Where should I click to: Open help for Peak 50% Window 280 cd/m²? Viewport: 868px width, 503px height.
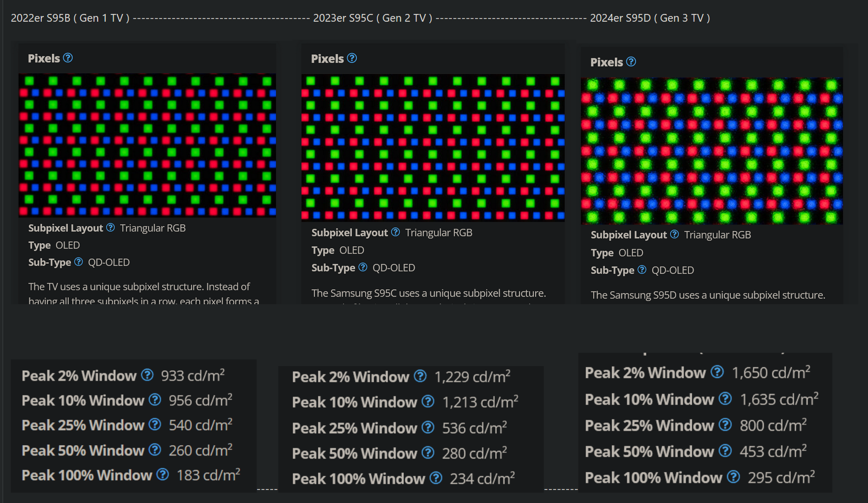pos(428,453)
